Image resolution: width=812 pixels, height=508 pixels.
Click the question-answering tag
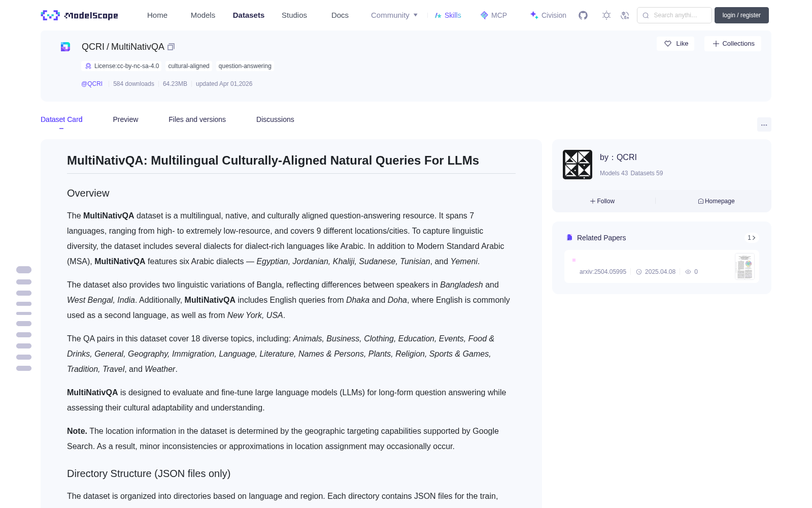click(x=245, y=66)
